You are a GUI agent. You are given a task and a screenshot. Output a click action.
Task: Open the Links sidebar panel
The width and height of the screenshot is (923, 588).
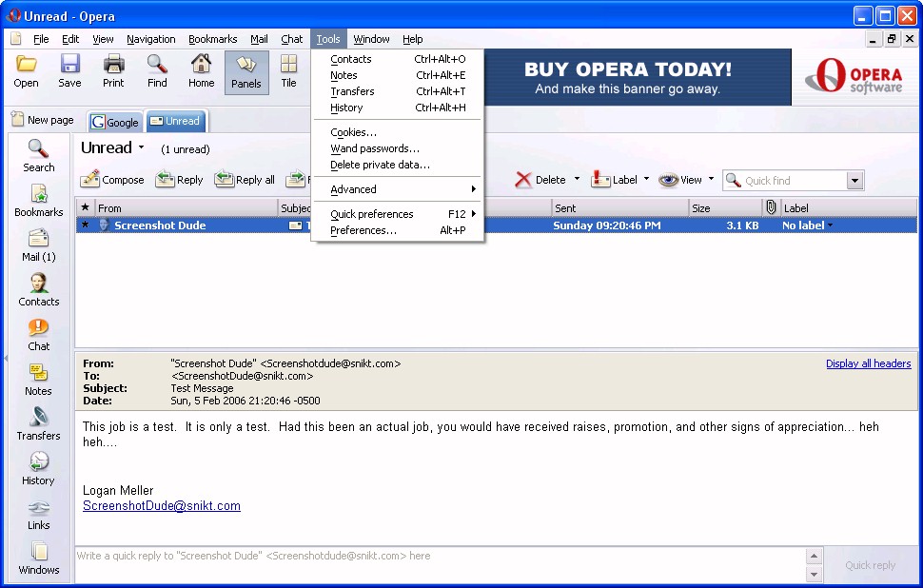point(39,514)
